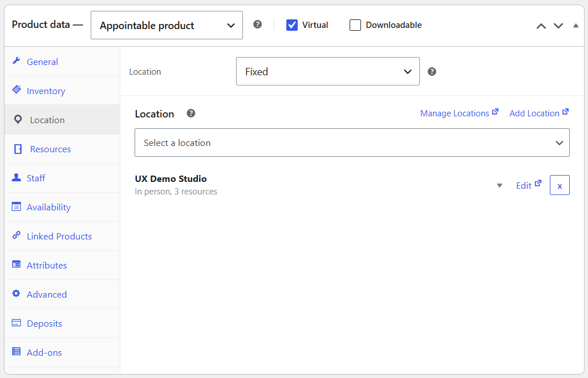This screenshot has height=378, width=588.
Task: Click the Add-ons list icon
Action: coord(16,351)
